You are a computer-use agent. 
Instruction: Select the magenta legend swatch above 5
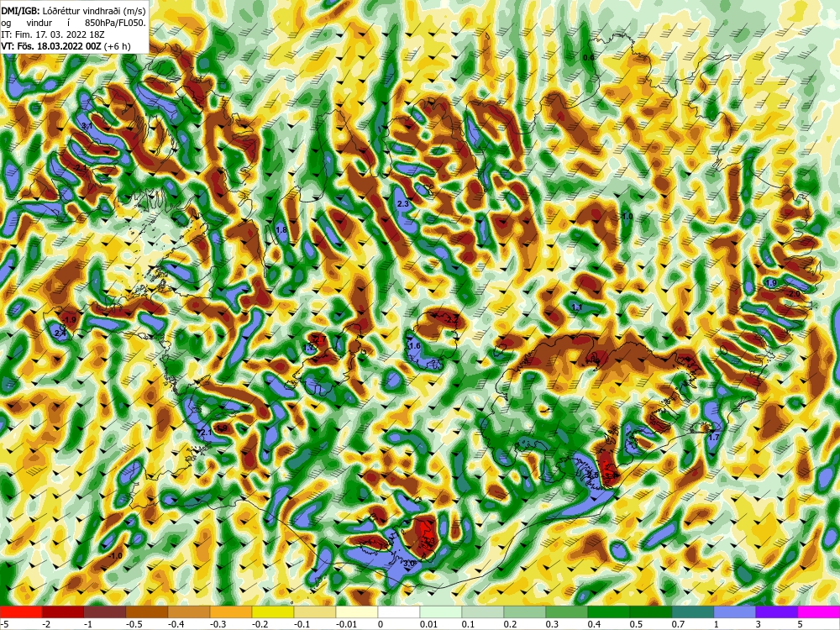(x=818, y=612)
